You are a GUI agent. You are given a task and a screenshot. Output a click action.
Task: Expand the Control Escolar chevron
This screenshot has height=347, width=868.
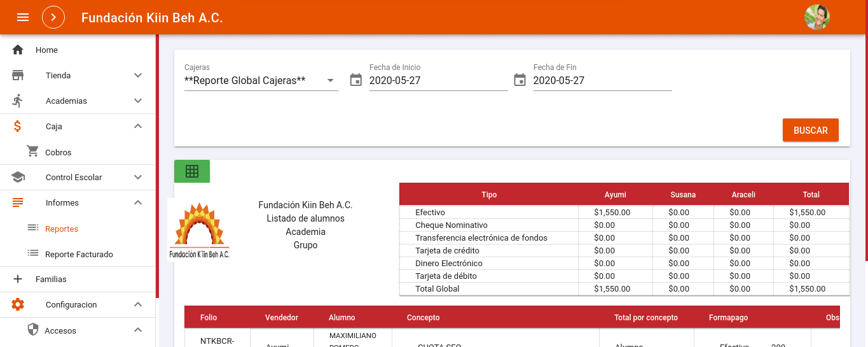tap(138, 177)
